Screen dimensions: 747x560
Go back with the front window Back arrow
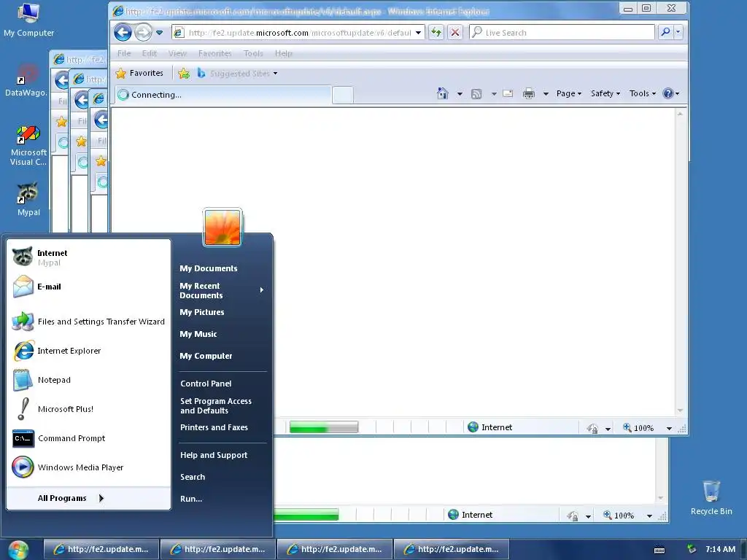[x=123, y=32]
